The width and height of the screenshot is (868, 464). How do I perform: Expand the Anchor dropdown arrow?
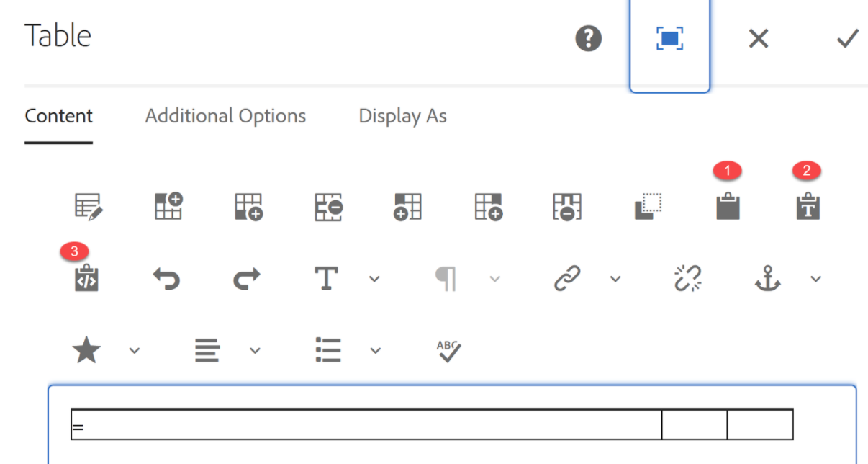(815, 279)
